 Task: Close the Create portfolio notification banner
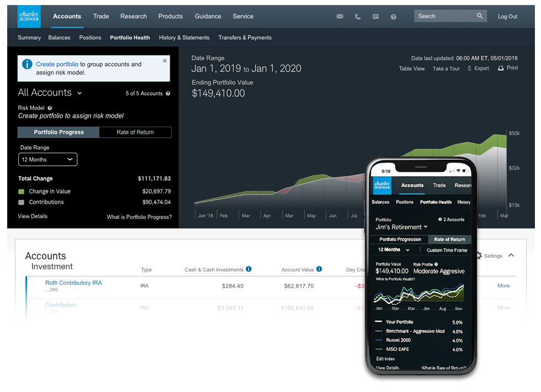click(x=165, y=61)
